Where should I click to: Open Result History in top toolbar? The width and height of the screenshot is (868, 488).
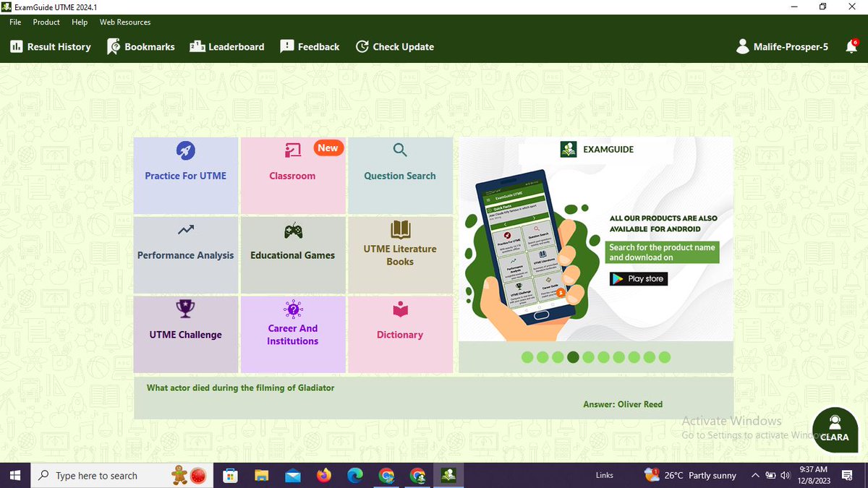[51, 46]
